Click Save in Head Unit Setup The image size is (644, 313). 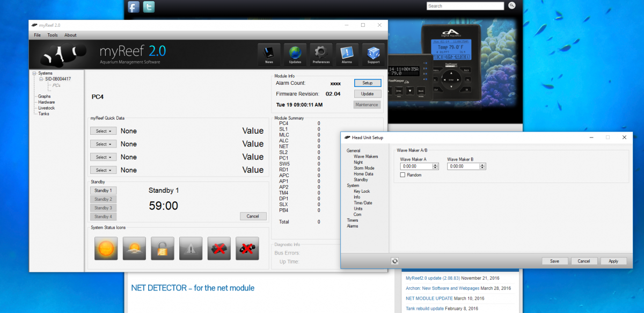[555, 261]
